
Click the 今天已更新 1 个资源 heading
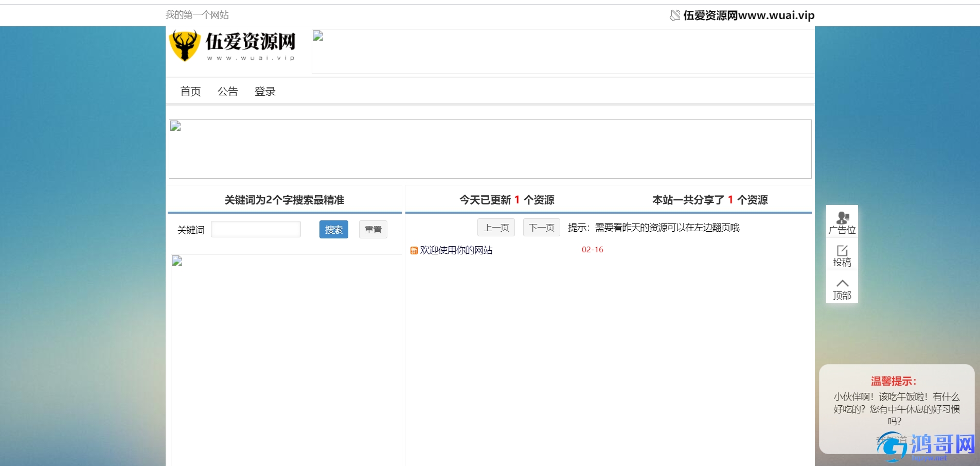pos(507,200)
